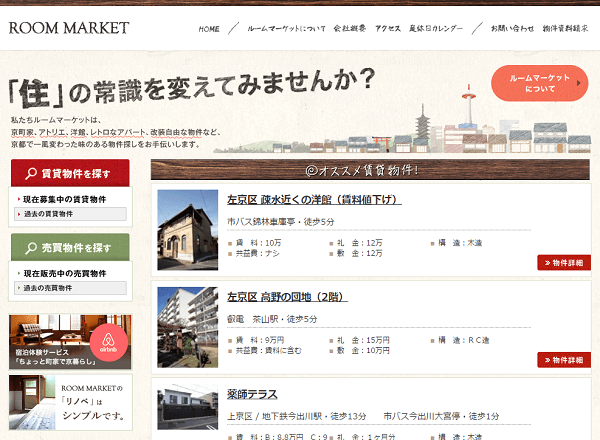Screen dimensions: 600x440
Task: Open the 薬師テラス listing title
Action: [x=252, y=394]
